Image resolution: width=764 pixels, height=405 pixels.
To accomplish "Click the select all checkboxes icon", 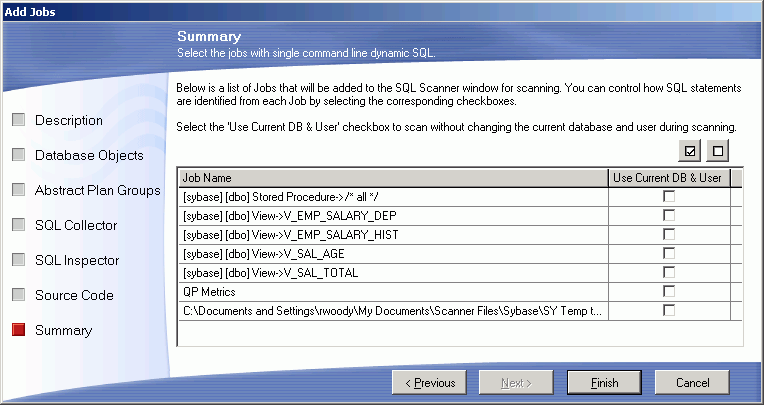I will [689, 151].
